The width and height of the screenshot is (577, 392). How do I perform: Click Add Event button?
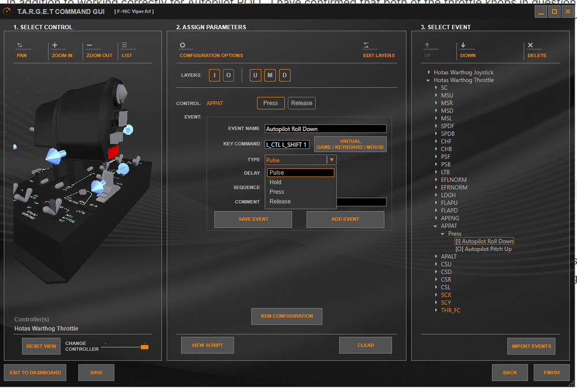coord(345,219)
